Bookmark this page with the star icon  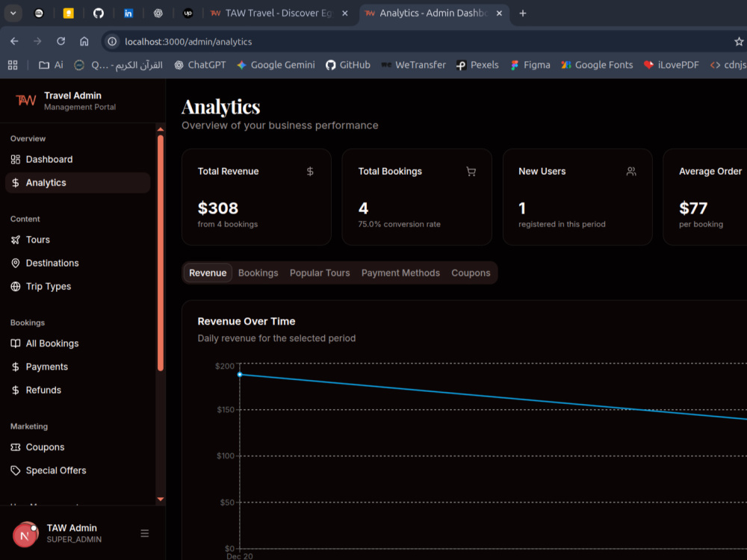739,41
